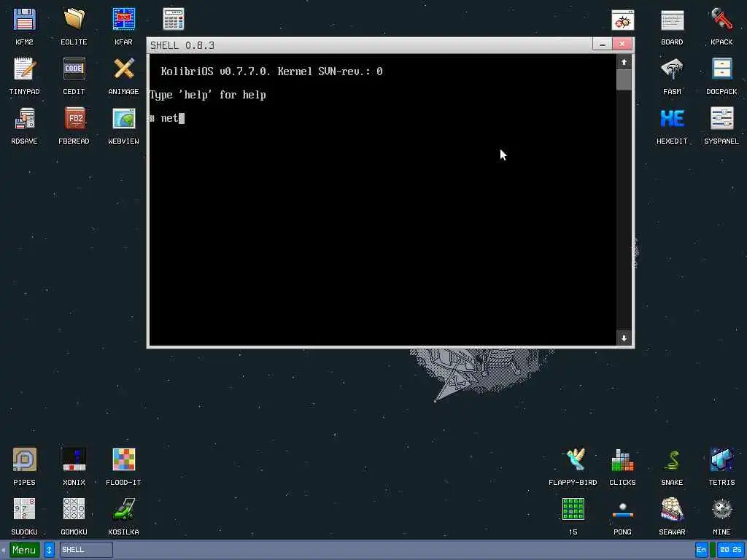
Task: Close the SHELL 0.8.3 window
Action: coord(622,44)
